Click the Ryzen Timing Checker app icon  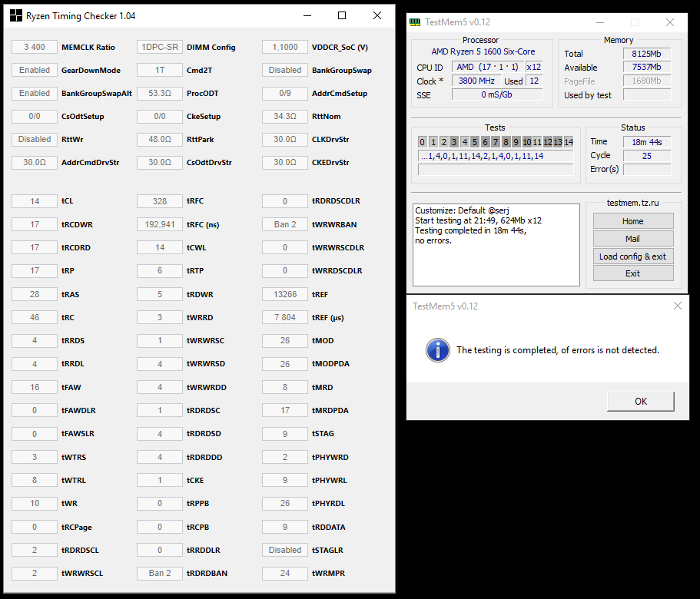coord(15,15)
